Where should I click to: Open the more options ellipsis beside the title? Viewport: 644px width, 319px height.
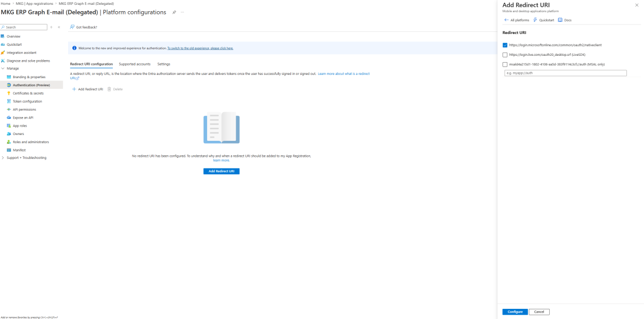pos(183,12)
